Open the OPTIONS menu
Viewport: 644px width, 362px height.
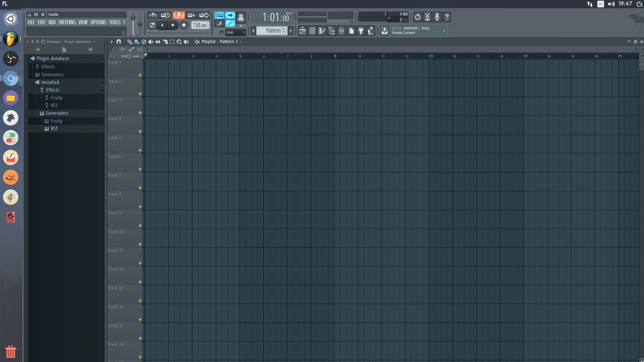point(98,22)
